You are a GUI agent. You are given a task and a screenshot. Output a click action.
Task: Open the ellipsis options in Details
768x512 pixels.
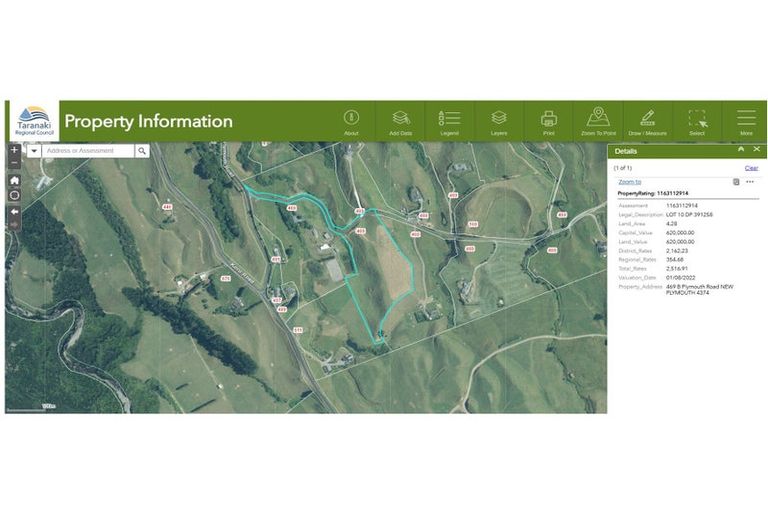(750, 182)
